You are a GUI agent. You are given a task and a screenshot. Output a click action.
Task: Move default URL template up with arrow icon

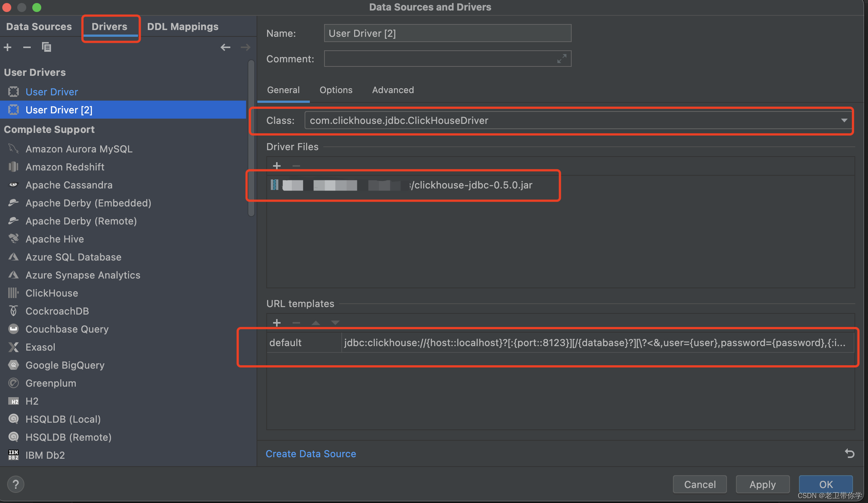315,322
